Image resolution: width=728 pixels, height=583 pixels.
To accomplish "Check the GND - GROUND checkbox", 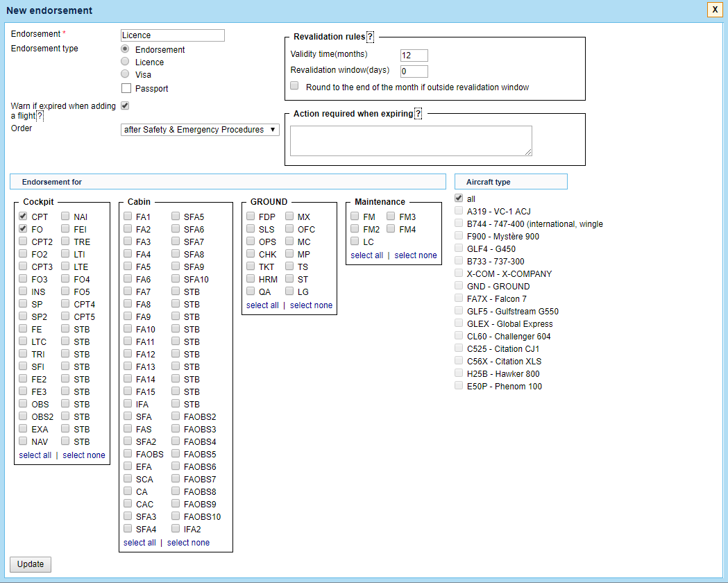I will [x=459, y=286].
